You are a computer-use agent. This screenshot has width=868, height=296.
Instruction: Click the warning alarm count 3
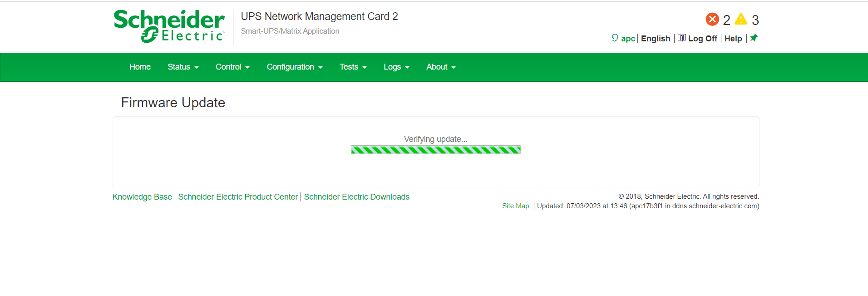(755, 20)
